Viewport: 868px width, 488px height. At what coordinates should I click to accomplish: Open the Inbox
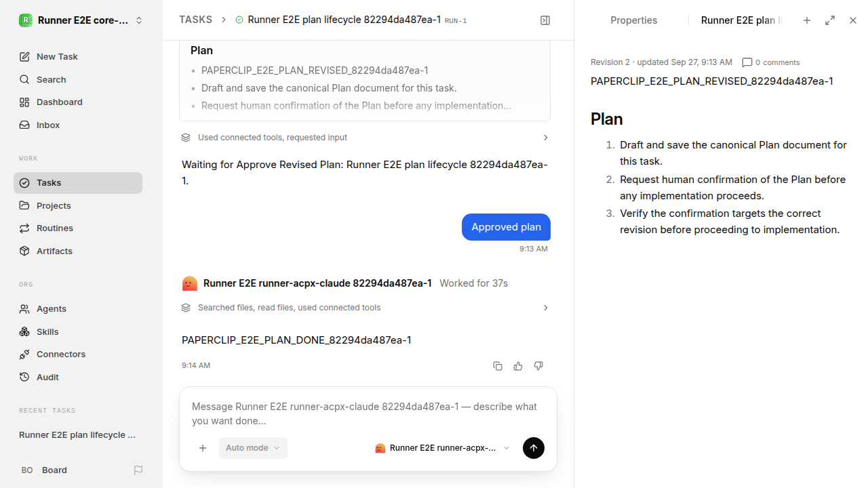click(x=78, y=125)
